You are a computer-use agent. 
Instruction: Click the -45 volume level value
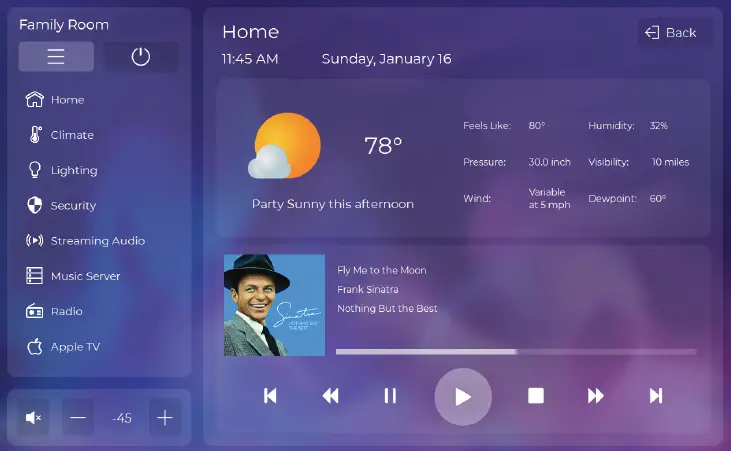coord(122,418)
